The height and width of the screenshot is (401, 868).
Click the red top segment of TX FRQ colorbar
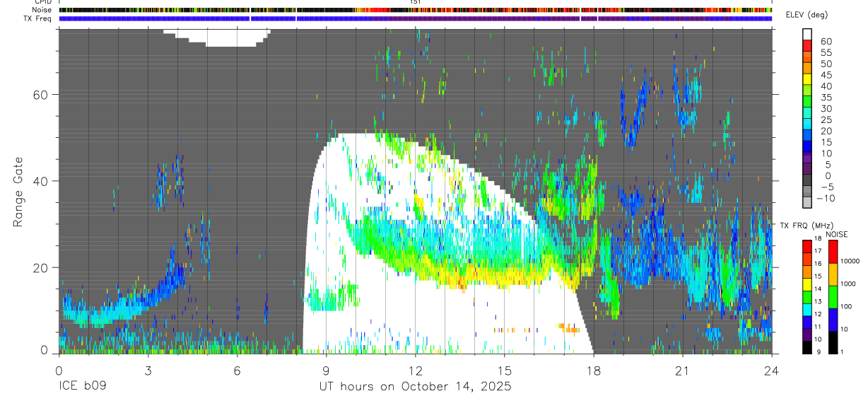click(x=807, y=247)
